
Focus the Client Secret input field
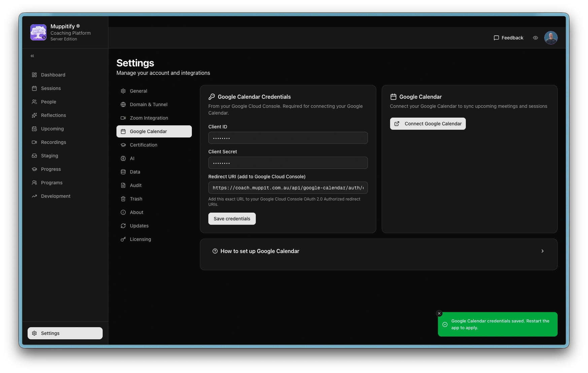(288, 163)
